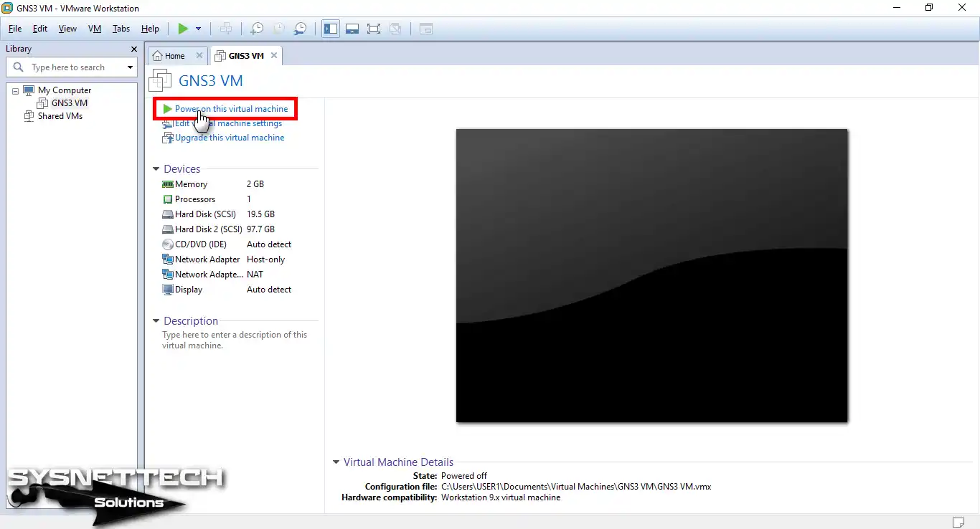Select My Computer in the library tree
Image resolution: width=980 pixels, height=529 pixels.
65,90
